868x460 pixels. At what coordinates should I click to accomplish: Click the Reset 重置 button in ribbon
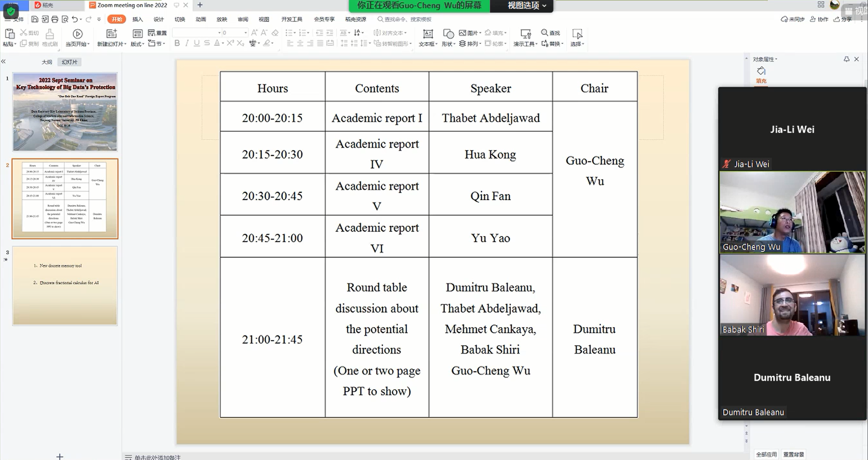pyautogui.click(x=157, y=33)
